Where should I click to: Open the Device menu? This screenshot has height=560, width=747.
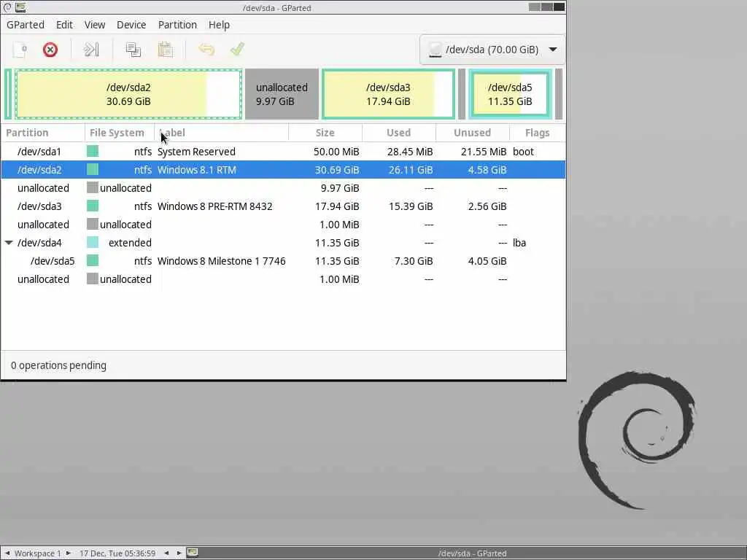pos(131,25)
